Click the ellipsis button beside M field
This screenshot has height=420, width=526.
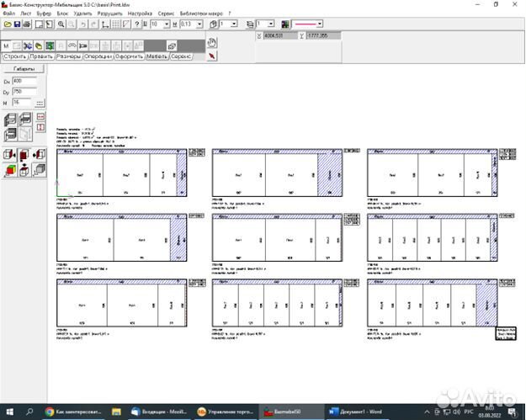(x=40, y=103)
